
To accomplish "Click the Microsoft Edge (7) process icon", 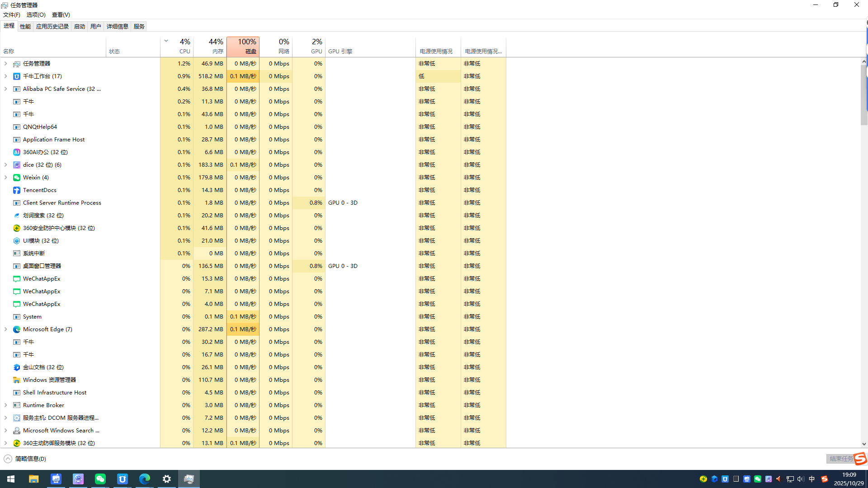I will [x=17, y=329].
